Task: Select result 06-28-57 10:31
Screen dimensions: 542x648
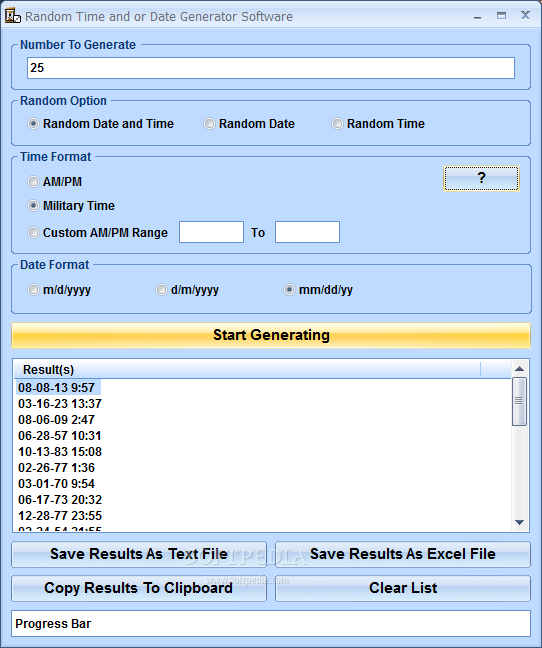Action: tap(60, 436)
